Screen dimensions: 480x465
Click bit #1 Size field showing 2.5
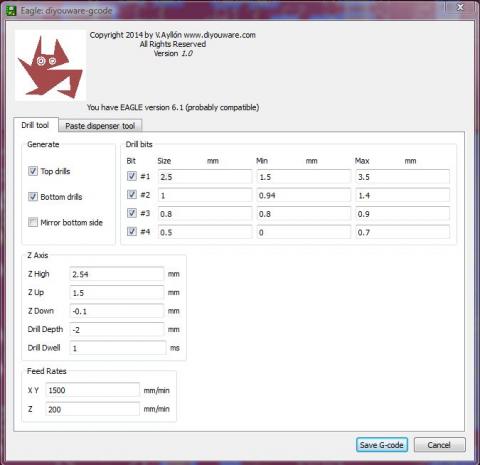(205, 177)
